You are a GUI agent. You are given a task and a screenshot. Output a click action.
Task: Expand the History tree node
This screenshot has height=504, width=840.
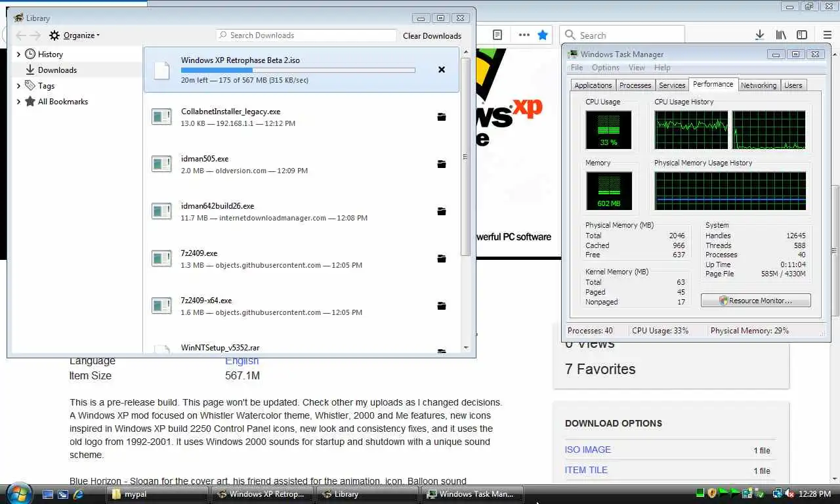click(18, 54)
